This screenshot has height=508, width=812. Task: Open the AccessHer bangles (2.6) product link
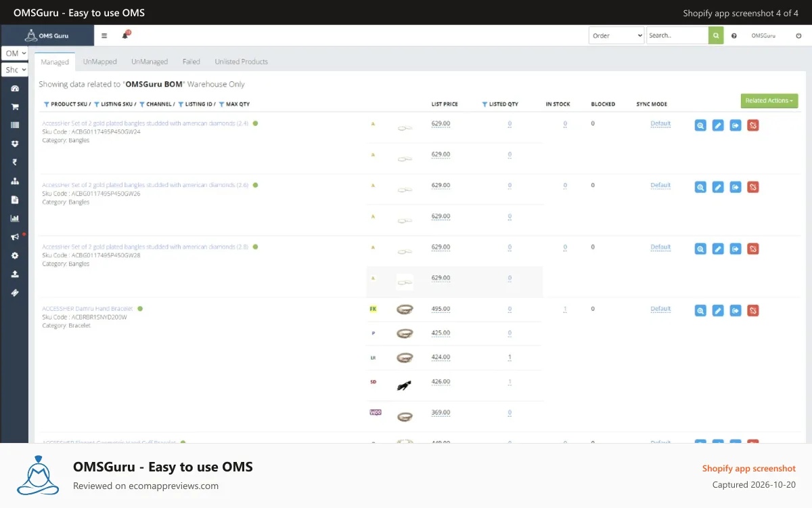[145, 185]
